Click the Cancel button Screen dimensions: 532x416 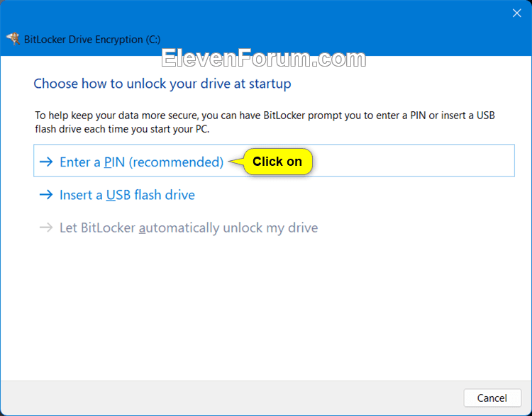pos(492,398)
